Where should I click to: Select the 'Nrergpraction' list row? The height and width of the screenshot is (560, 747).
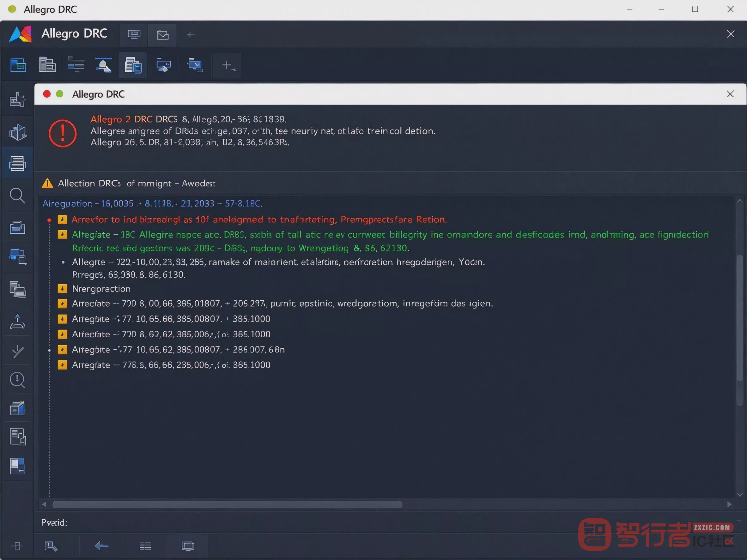pyautogui.click(x=101, y=289)
